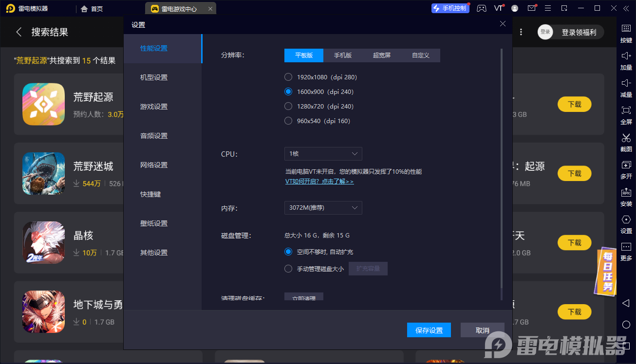This screenshot has height=364, width=636.
Task: Open 快捷键 in the settings sidebar
Action: click(x=163, y=195)
